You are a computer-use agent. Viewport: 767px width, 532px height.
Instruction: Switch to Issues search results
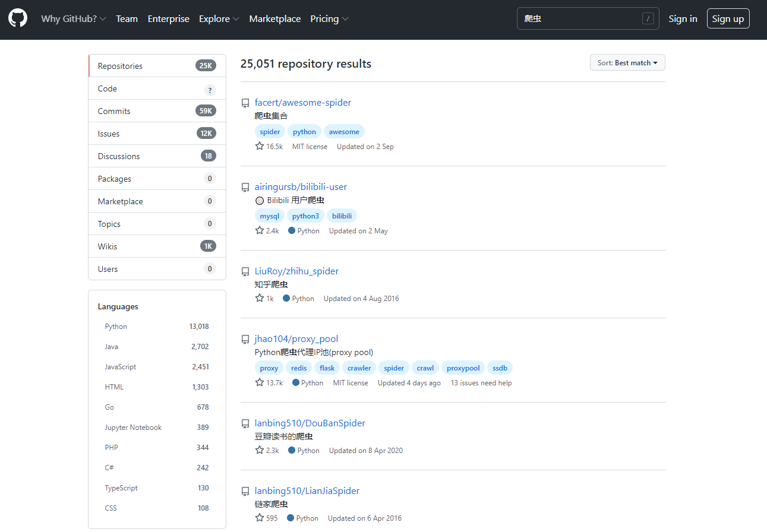157,134
